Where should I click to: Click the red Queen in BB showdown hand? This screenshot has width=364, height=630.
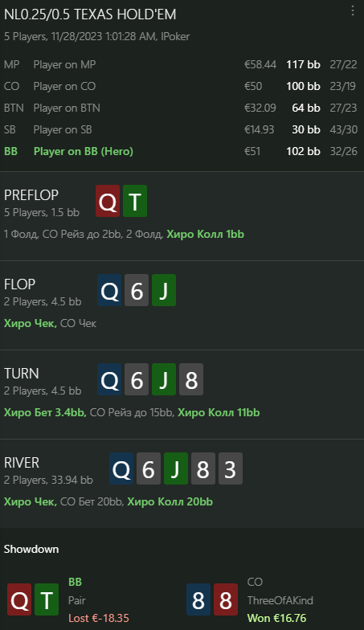click(x=19, y=599)
